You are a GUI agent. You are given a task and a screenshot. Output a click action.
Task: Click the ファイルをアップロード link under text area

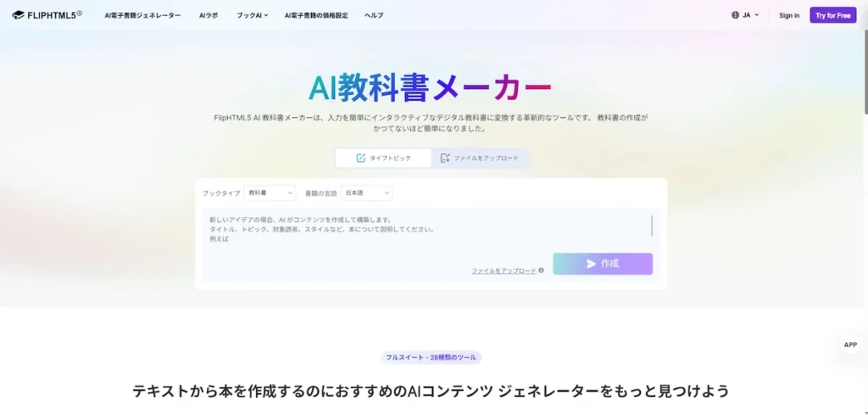pos(504,271)
